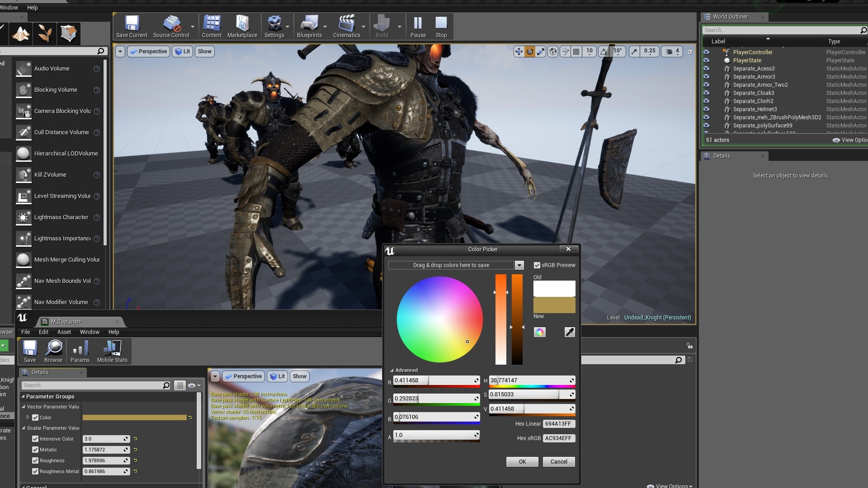The image size is (868, 488).
Task: Open the saved colors dropdown in Color Picker
Action: pos(519,265)
